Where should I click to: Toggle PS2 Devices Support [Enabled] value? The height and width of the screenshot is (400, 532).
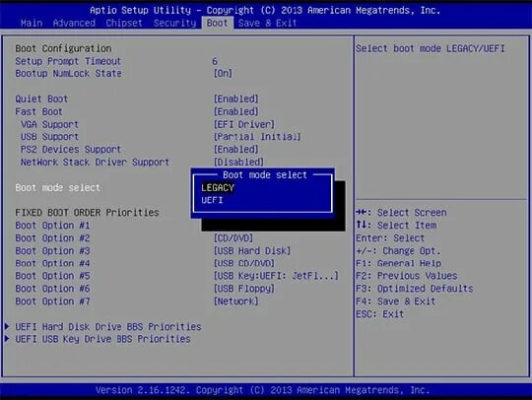coord(235,150)
